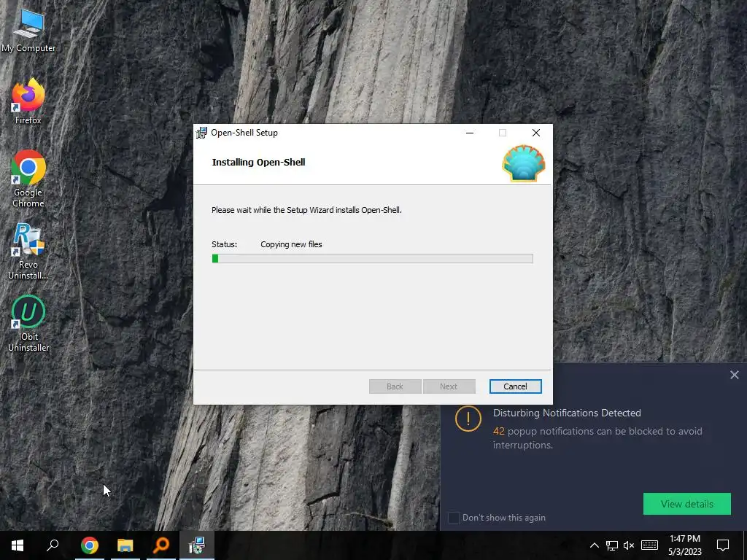Open the orange magnifier taskbar app

[x=161, y=545]
